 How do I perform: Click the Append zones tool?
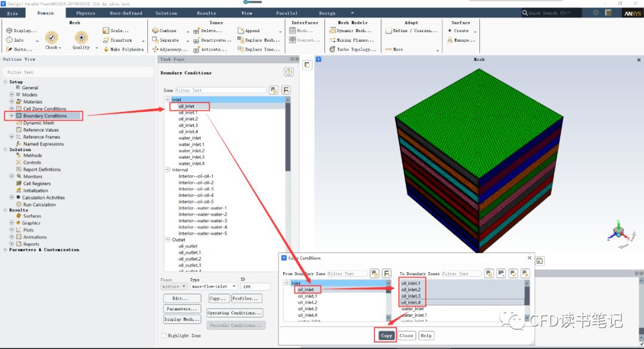(249, 31)
